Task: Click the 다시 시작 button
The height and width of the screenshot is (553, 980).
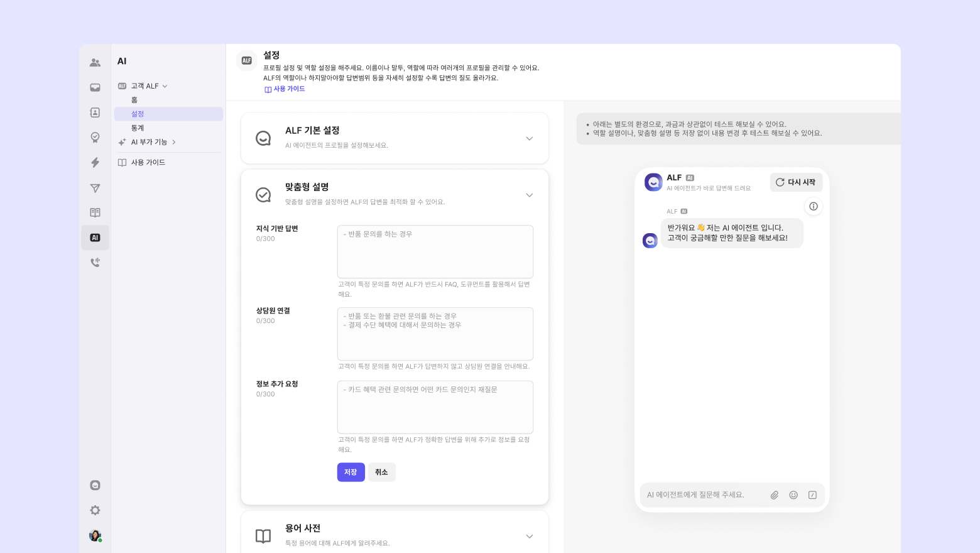Action: coord(796,182)
